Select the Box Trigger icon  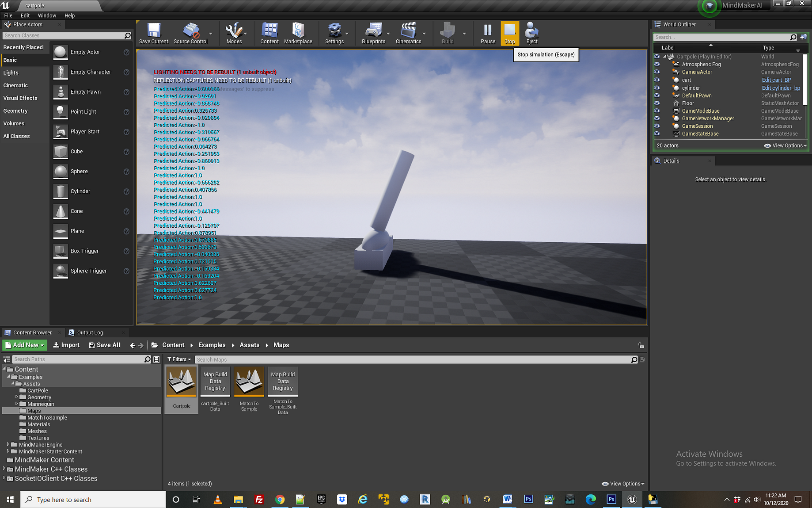point(61,251)
